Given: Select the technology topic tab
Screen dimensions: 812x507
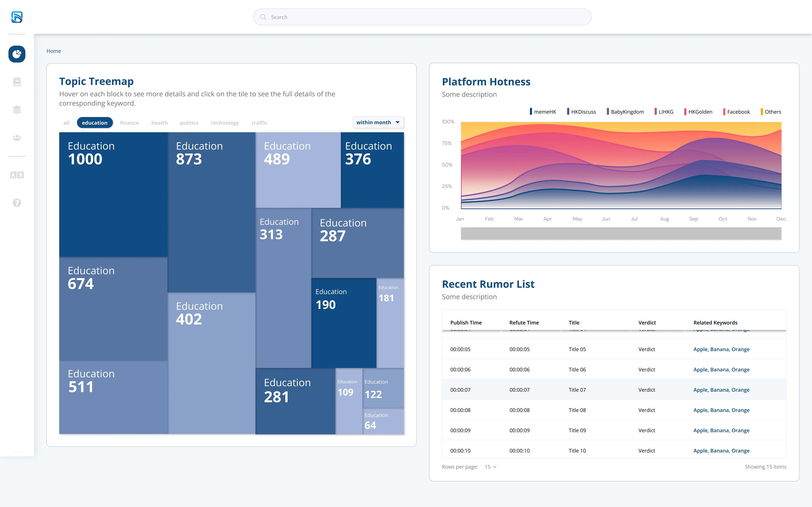Looking at the screenshot, I should click(x=225, y=123).
